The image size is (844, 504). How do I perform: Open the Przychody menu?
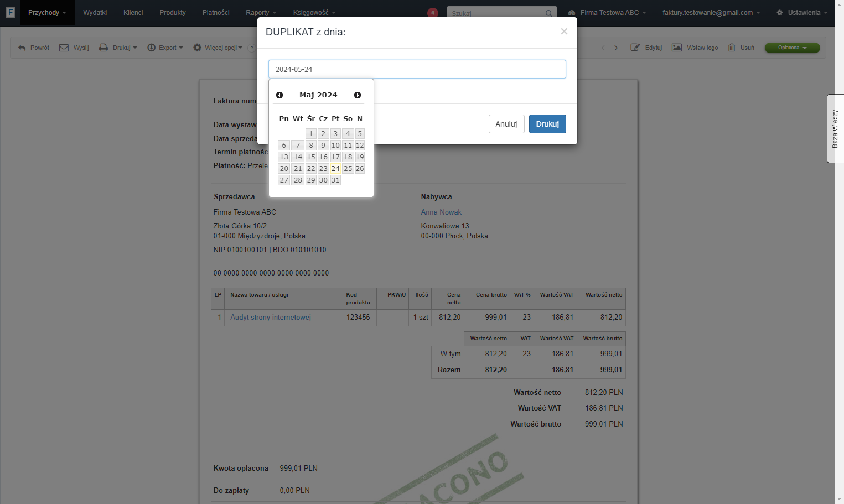(x=47, y=13)
